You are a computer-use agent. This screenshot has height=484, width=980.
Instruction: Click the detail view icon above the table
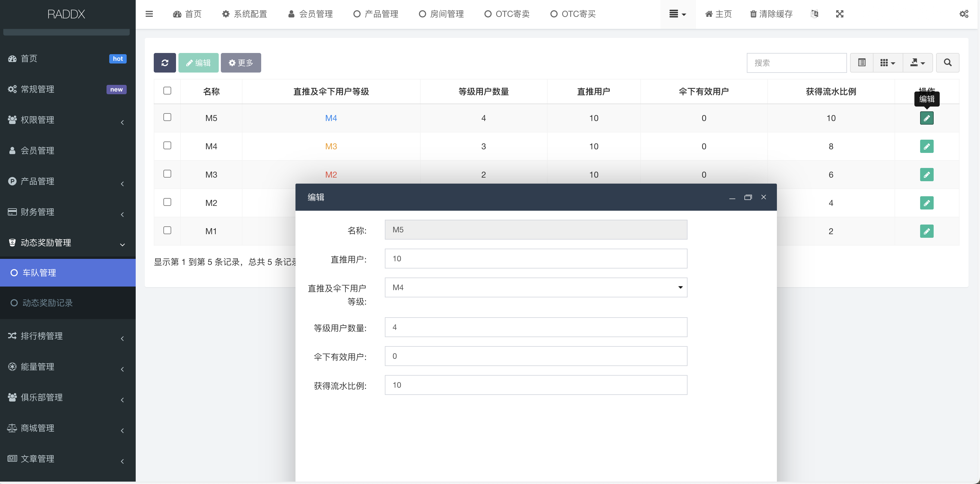[x=862, y=62]
